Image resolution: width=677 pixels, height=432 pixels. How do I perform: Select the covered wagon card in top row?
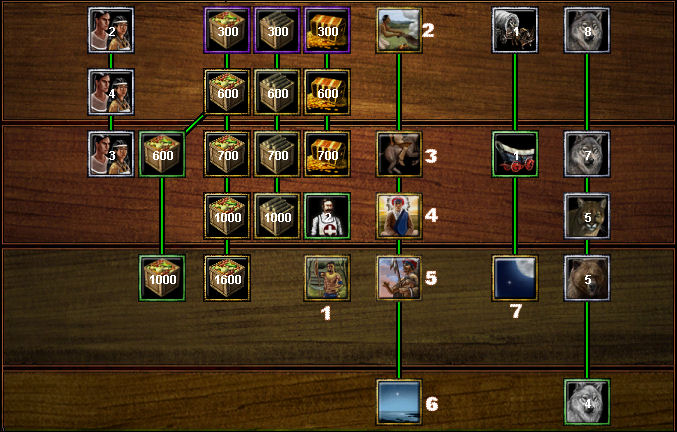[x=515, y=30]
